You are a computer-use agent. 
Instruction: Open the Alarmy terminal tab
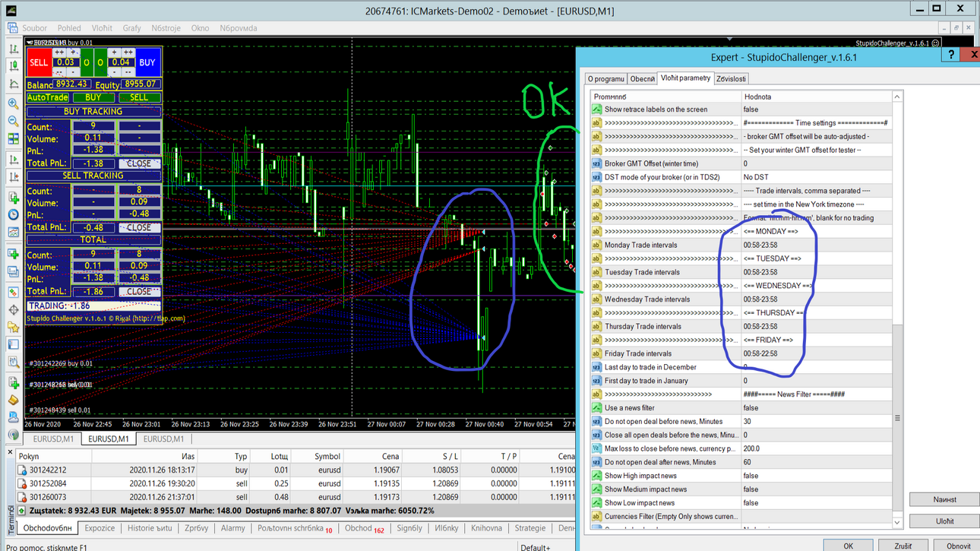tap(232, 528)
